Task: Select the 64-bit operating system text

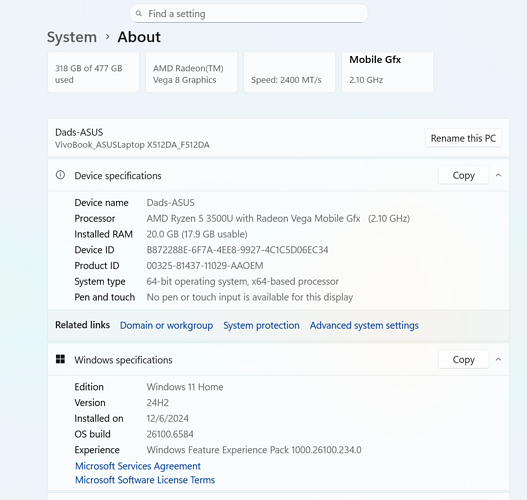Action: click(x=242, y=281)
